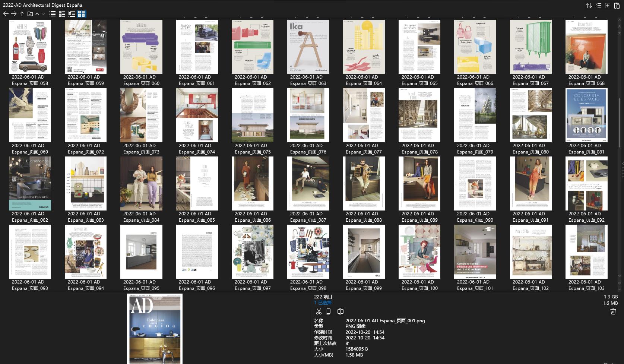Navigate to the parent folder
The image size is (624, 364).
click(22, 14)
